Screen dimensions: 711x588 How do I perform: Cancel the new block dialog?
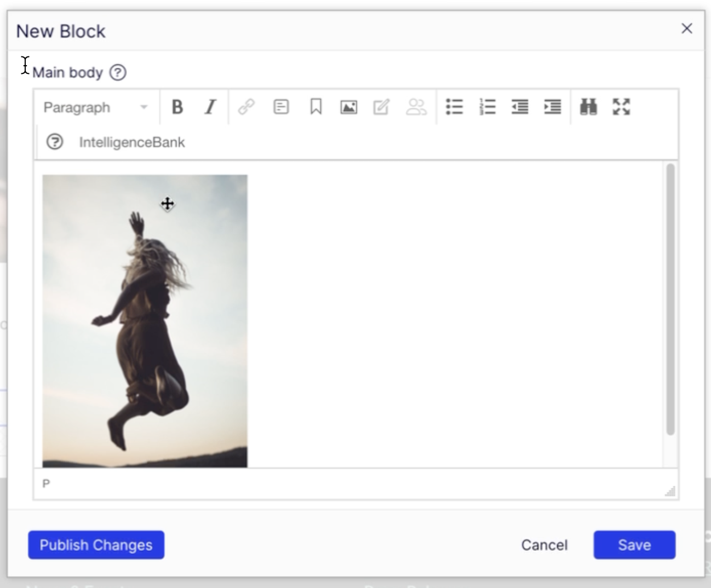(544, 545)
